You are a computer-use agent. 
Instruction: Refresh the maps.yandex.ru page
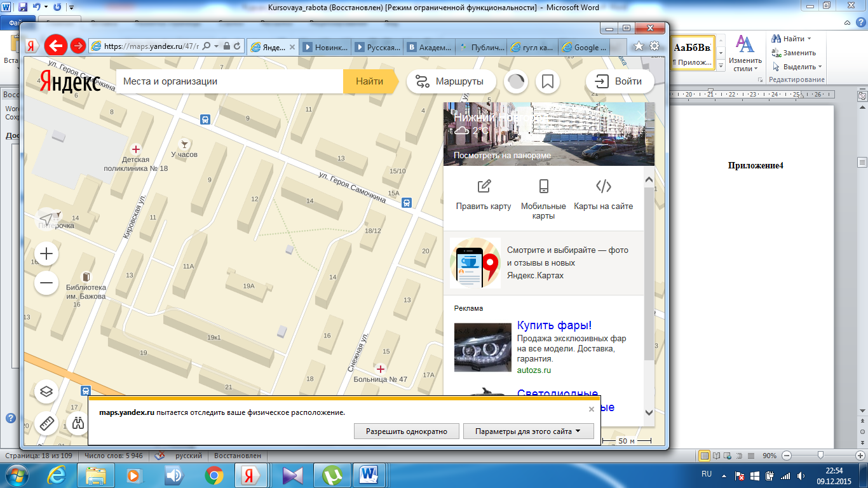[x=237, y=46]
